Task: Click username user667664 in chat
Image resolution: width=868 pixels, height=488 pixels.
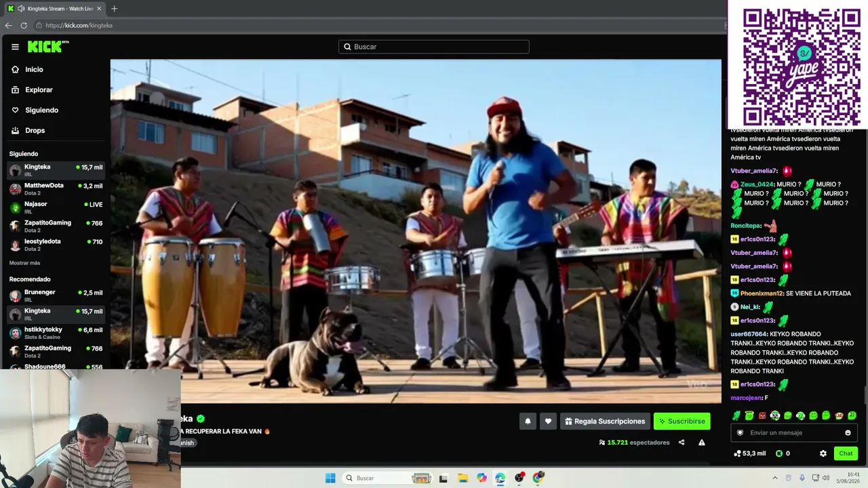Action: click(749, 334)
